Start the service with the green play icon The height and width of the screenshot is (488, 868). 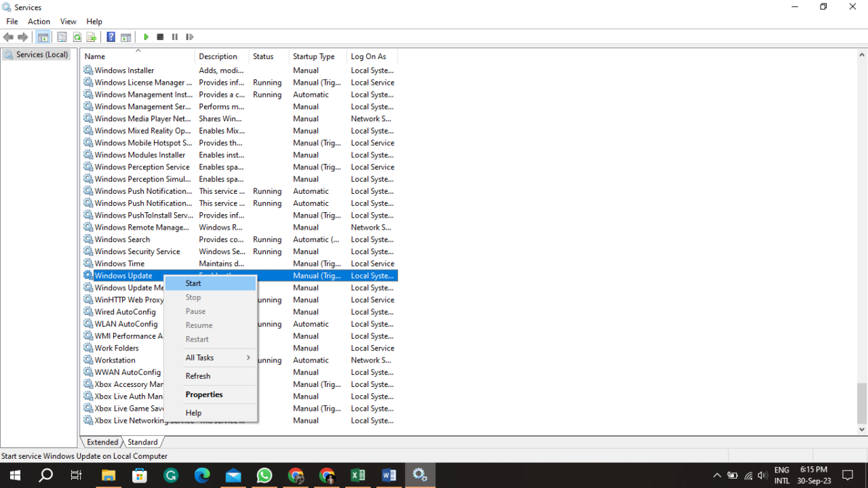coord(146,37)
